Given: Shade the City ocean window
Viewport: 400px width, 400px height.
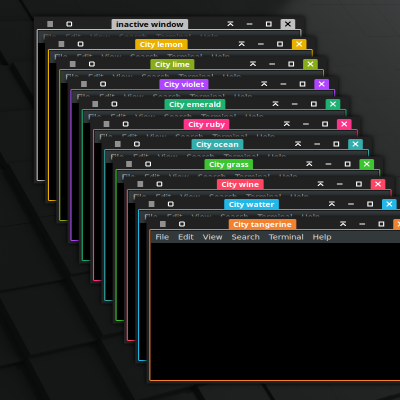Looking at the screenshot, I should (x=298, y=144).
